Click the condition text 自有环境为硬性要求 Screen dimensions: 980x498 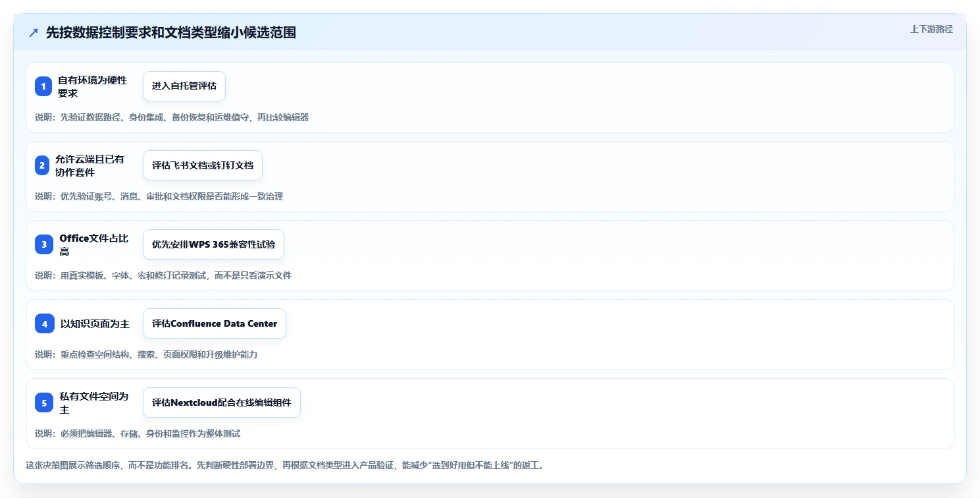click(93, 86)
